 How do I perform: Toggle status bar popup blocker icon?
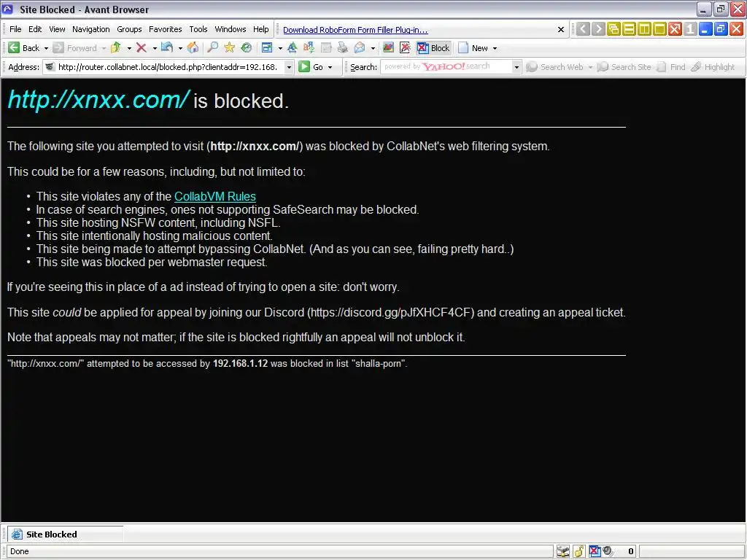(x=595, y=551)
